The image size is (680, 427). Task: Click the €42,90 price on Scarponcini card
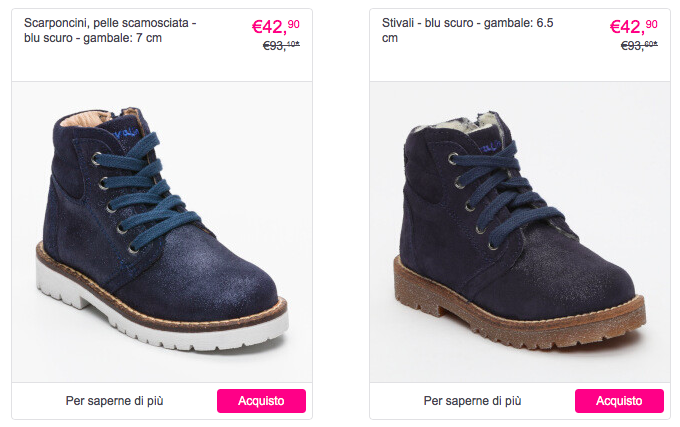coord(276,25)
